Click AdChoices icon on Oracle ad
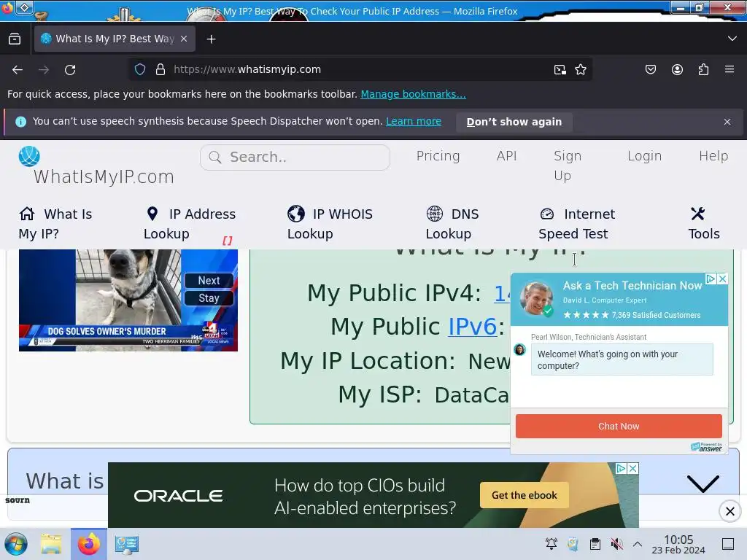This screenshot has height=560, width=747. (x=622, y=469)
